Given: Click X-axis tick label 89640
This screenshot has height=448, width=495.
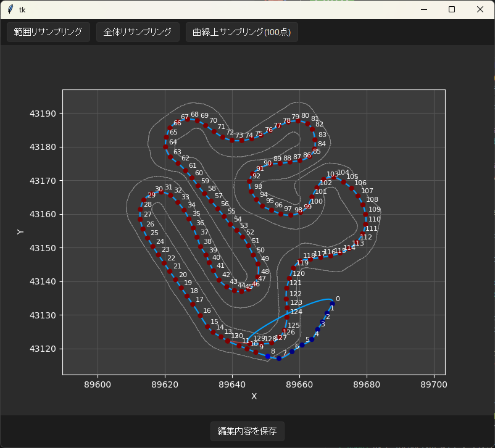Looking at the screenshot, I should click(x=232, y=384).
